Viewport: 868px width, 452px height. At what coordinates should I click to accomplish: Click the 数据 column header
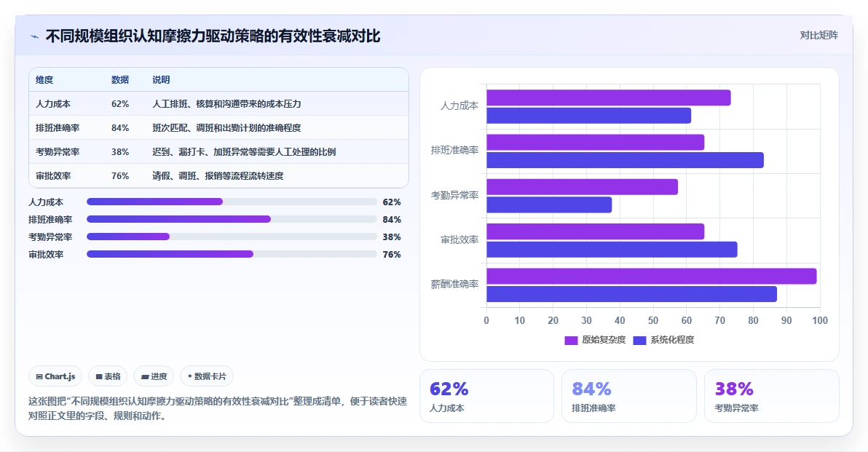tap(120, 79)
